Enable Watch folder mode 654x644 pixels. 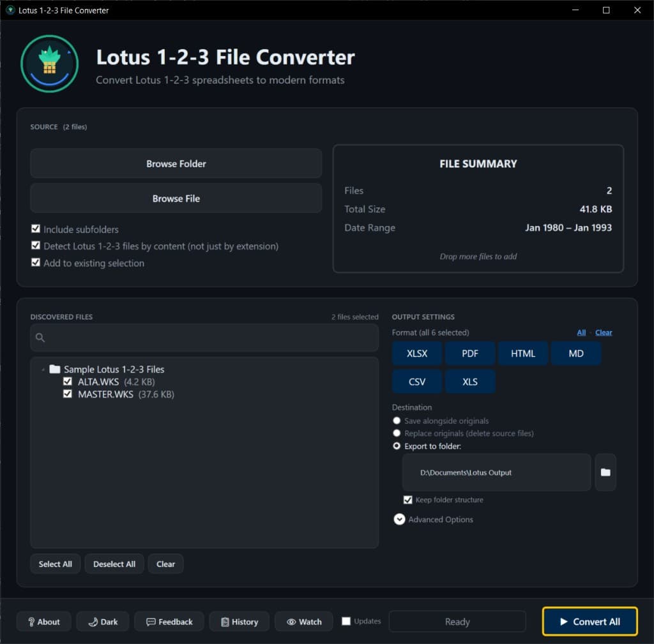pos(304,622)
